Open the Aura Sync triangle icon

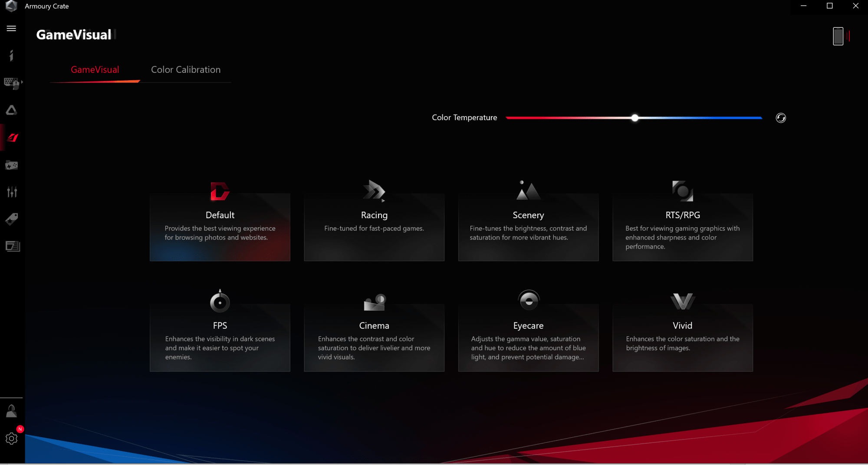[11, 110]
